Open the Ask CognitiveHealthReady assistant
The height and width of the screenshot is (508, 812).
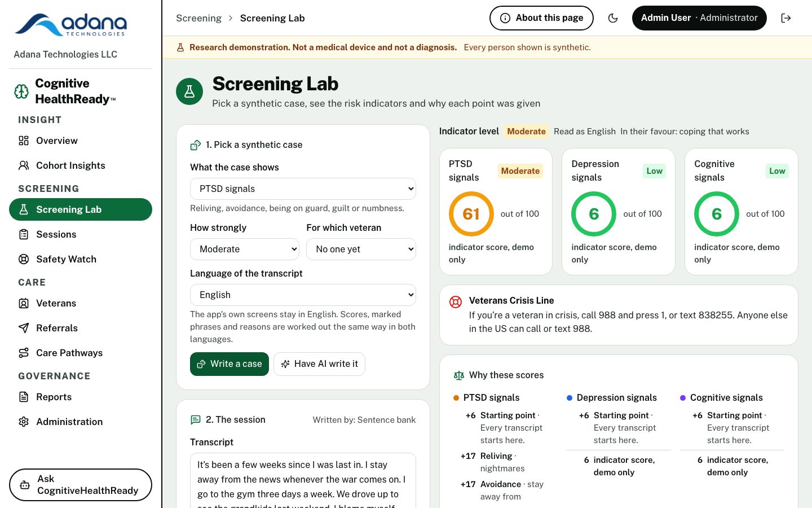click(81, 485)
